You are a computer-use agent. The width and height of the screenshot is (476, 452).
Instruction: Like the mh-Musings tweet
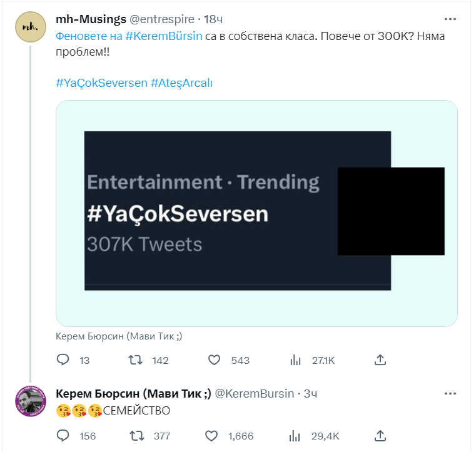pyautogui.click(x=215, y=360)
